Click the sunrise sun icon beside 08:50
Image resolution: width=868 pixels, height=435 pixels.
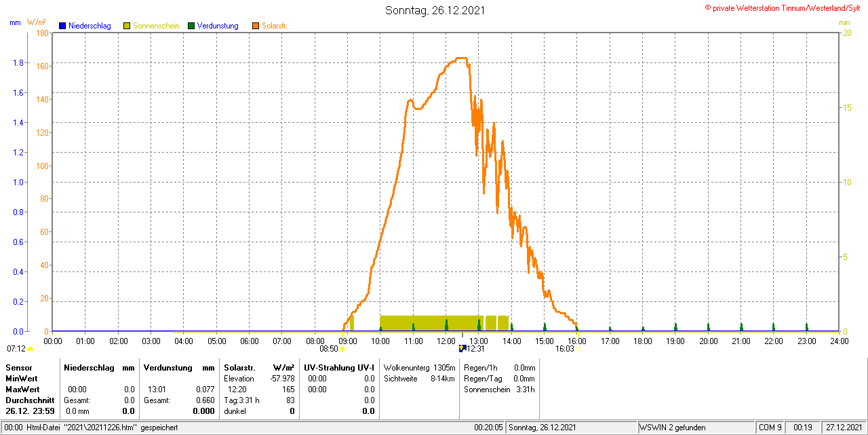[x=342, y=349]
